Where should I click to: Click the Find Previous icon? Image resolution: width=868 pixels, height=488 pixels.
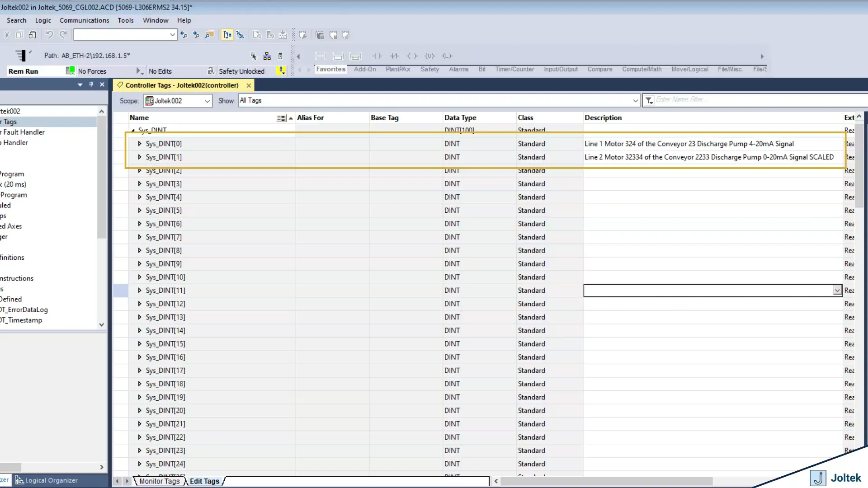pyautogui.click(x=184, y=35)
